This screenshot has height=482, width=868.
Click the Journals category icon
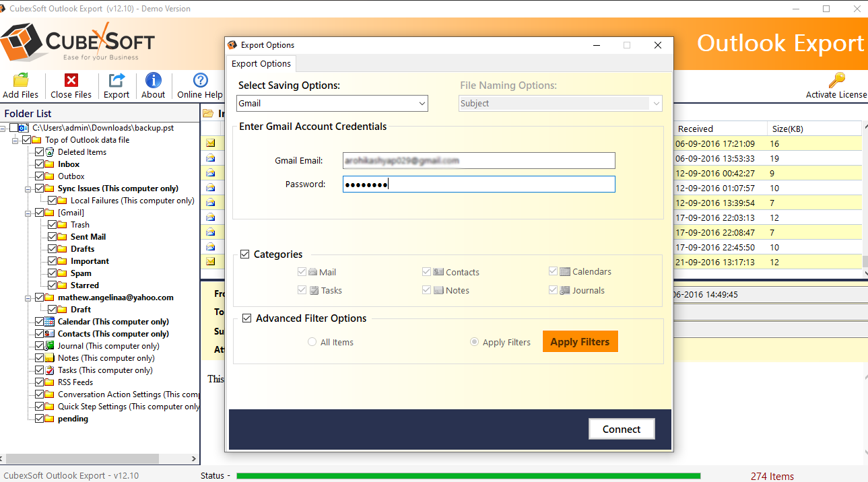coord(565,290)
